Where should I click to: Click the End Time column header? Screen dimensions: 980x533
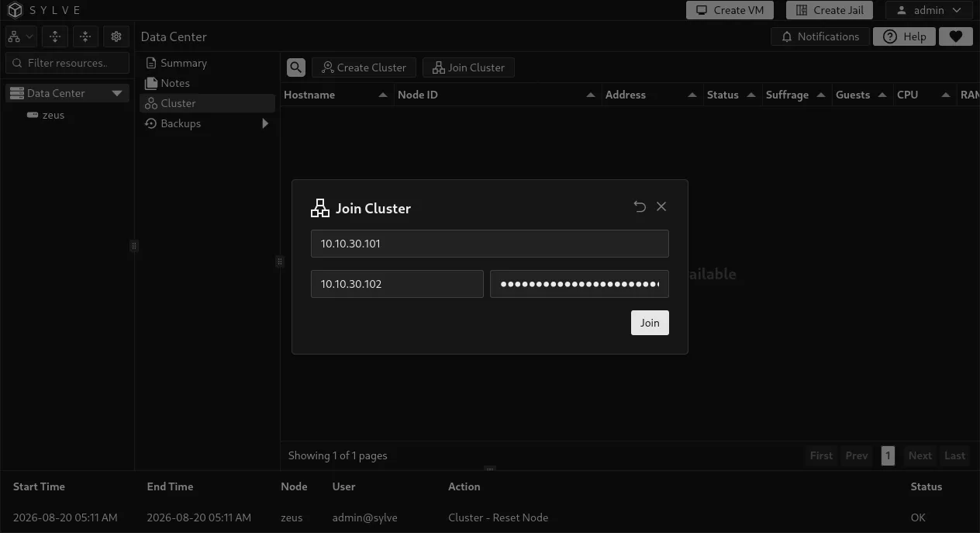pyautogui.click(x=170, y=486)
